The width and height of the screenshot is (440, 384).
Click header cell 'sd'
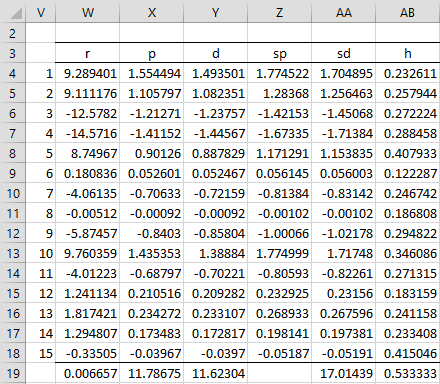coord(344,53)
